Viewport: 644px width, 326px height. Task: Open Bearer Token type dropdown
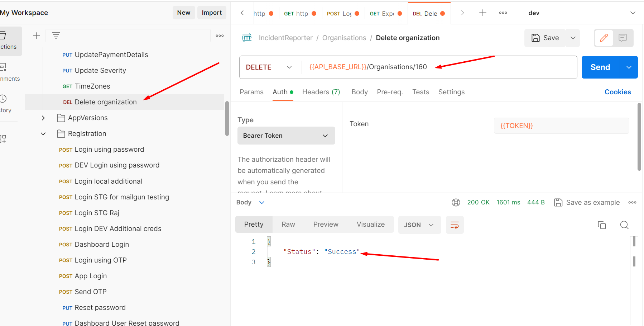click(x=286, y=136)
